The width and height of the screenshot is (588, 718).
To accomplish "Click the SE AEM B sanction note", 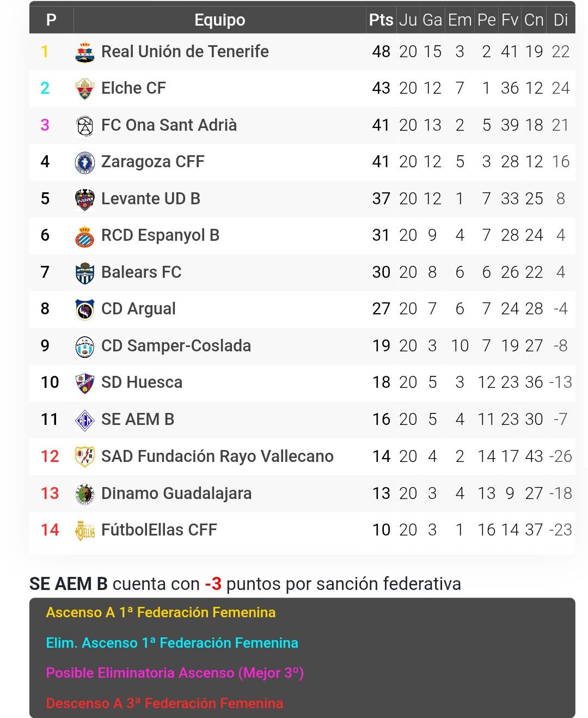I will 245,583.
